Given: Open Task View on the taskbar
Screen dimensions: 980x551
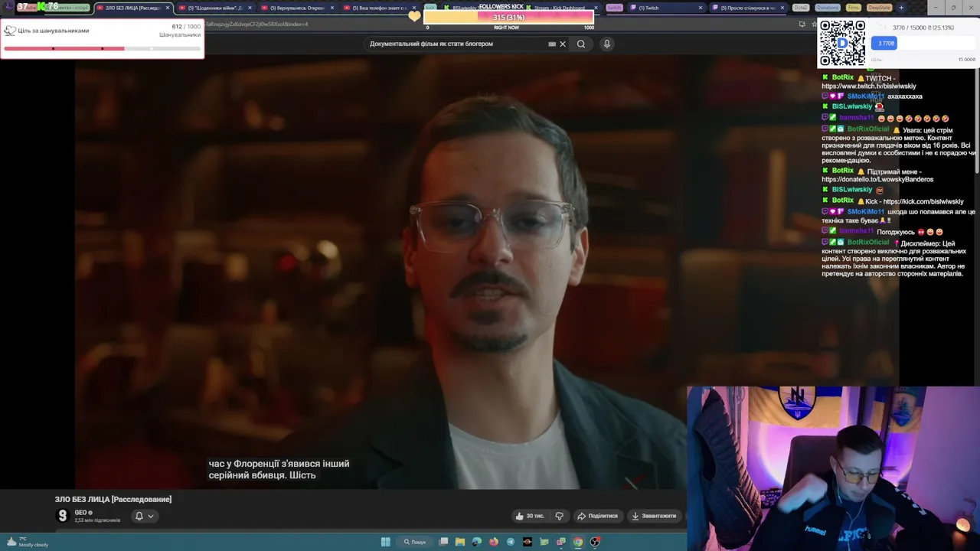Looking at the screenshot, I should pos(443,542).
